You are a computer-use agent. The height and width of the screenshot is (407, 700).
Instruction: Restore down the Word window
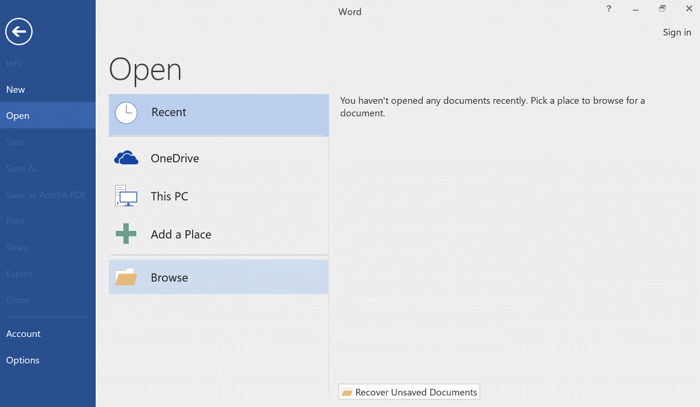pos(662,9)
